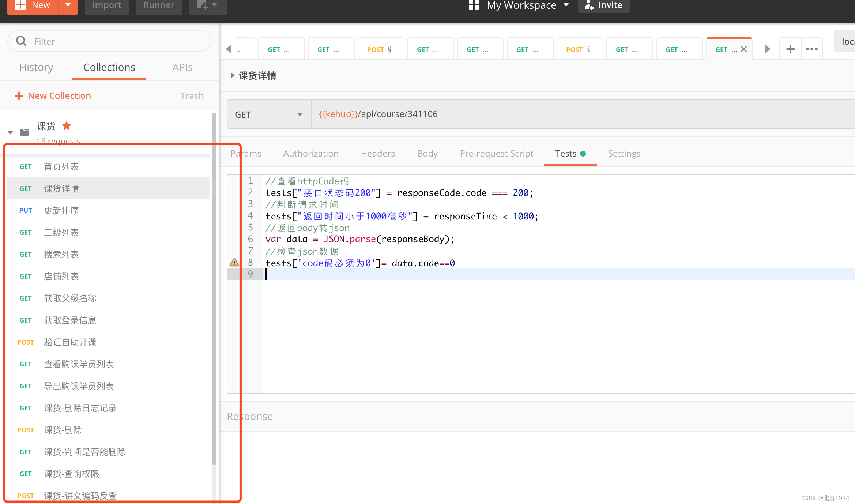Click the Invite button
The height and width of the screenshot is (504, 855).
click(x=603, y=5)
